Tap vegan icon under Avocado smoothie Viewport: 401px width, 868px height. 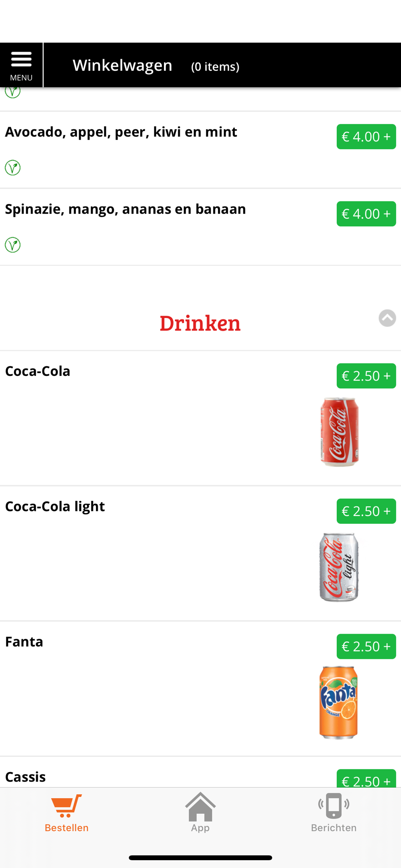coord(13,168)
